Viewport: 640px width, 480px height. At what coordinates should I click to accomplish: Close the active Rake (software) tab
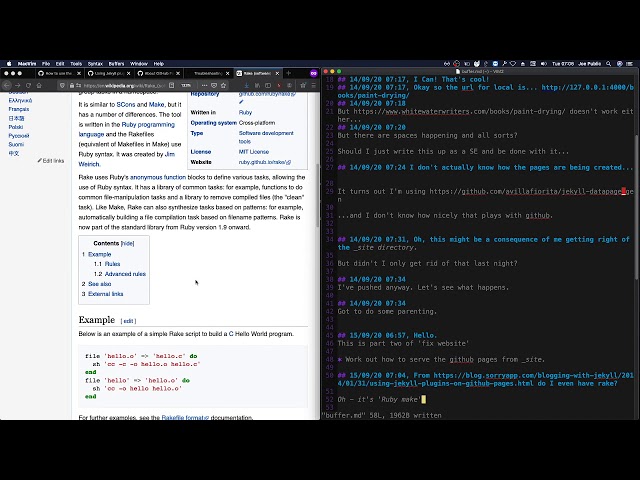(x=278, y=73)
